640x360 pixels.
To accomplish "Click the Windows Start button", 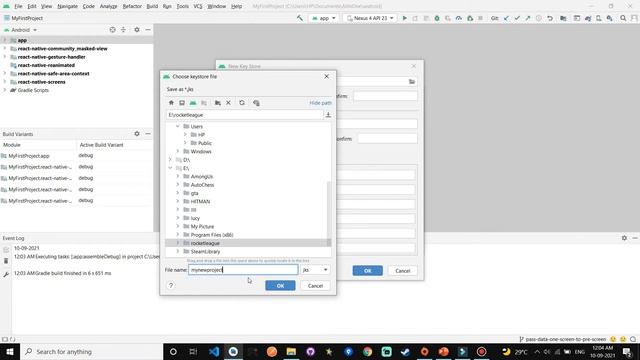I will [10, 351].
